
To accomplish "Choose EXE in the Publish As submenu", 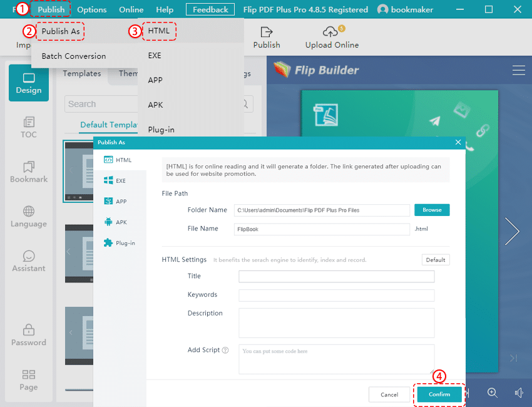I will (155, 55).
